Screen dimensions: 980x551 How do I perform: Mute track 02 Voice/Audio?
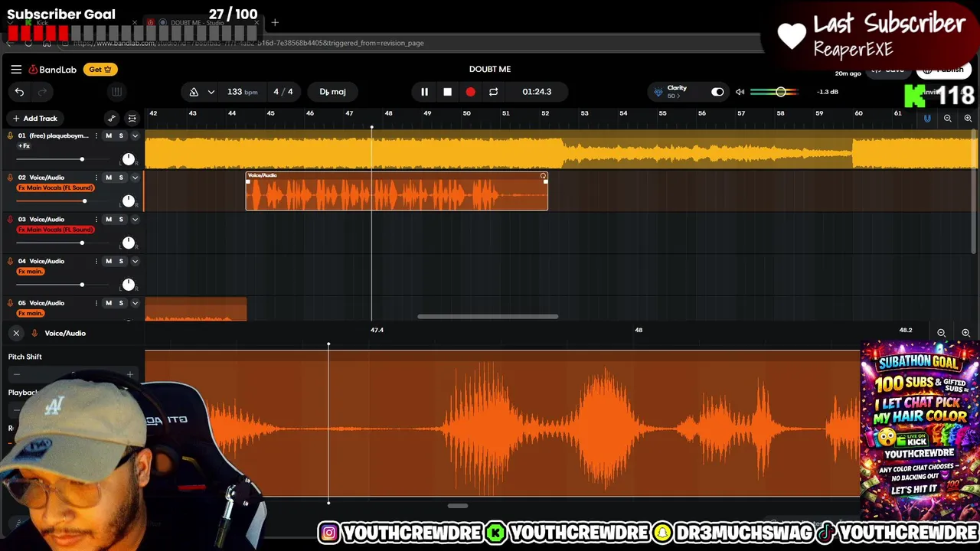(108, 178)
